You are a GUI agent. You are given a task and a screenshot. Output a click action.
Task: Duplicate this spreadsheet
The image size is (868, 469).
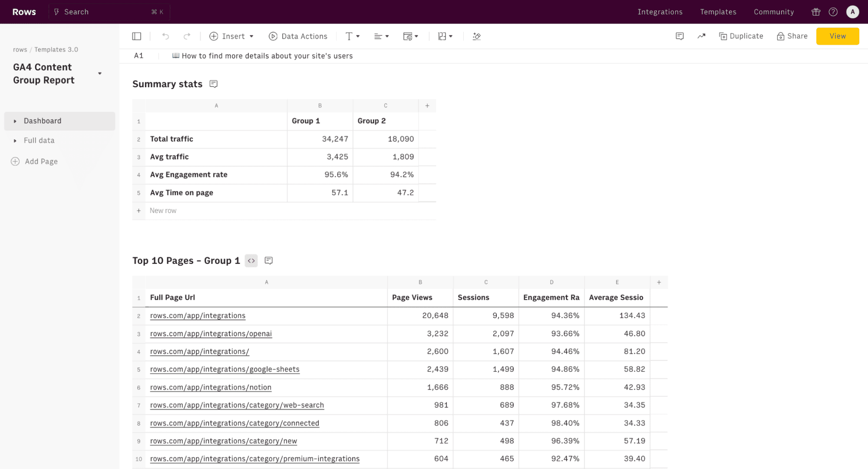click(x=741, y=36)
